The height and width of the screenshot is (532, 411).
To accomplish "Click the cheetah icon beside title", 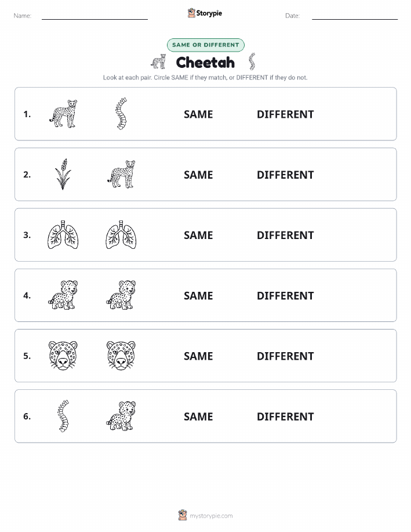I will point(159,61).
